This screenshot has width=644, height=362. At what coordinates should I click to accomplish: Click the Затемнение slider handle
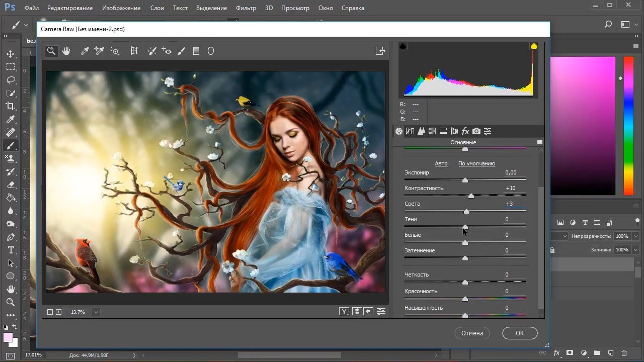pyautogui.click(x=465, y=258)
